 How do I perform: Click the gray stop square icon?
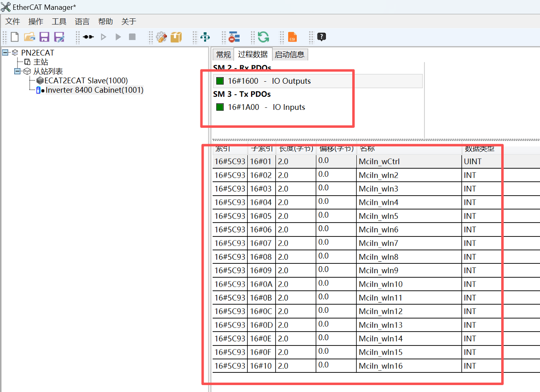(132, 37)
